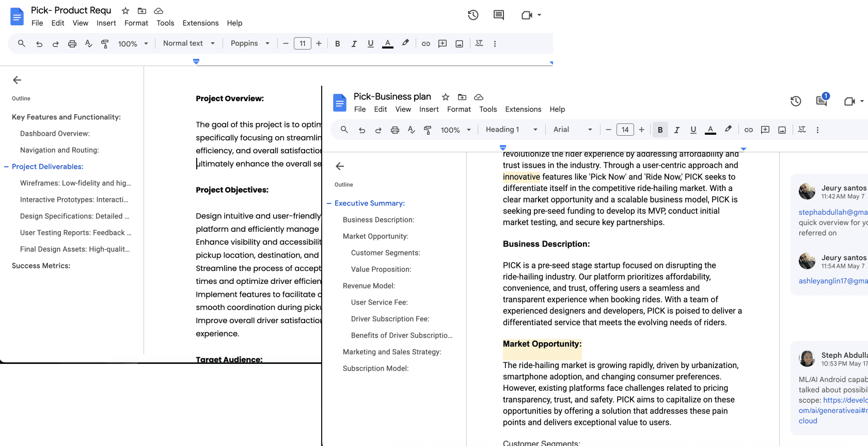Open zoom dropdown in Product Requ toolbar
The width and height of the screenshot is (868, 446).
click(133, 44)
